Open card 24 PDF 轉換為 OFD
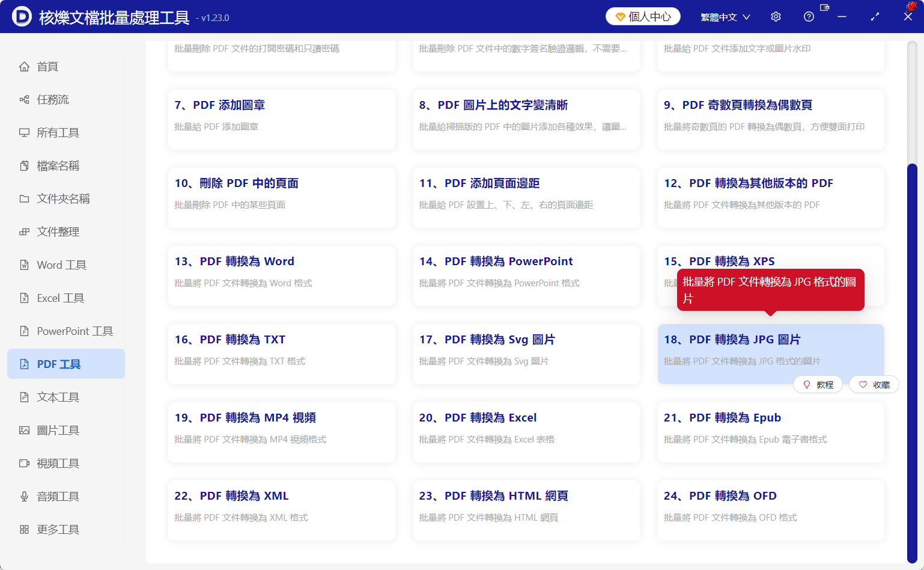 point(771,510)
